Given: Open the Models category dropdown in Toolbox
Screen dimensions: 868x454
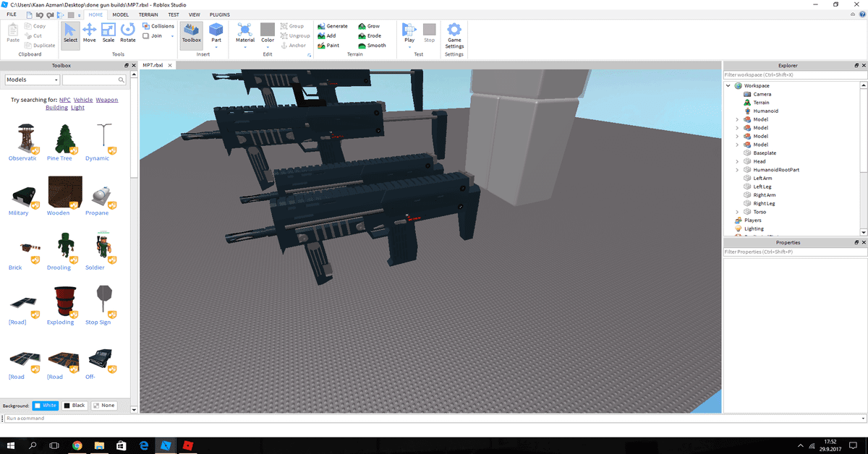Looking at the screenshot, I should pos(32,80).
